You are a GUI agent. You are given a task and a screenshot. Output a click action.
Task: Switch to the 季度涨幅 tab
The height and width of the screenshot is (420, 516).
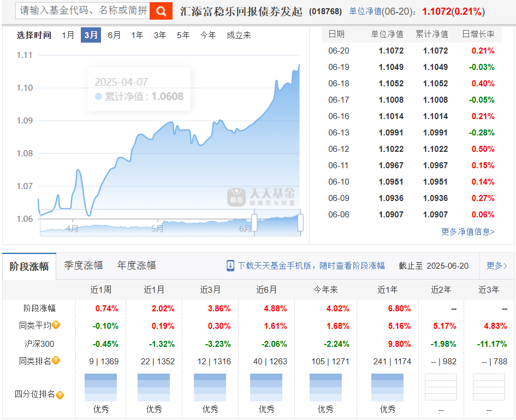coord(83,265)
